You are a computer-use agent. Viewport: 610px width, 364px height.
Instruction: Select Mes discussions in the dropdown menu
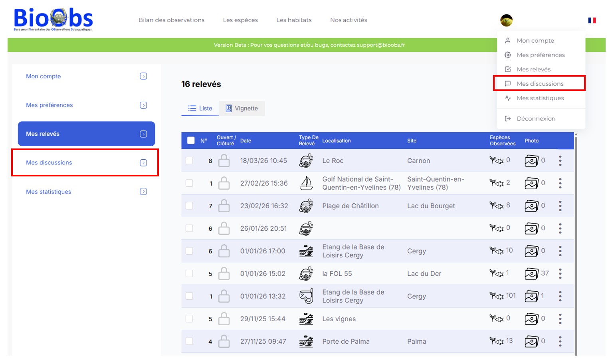pos(540,84)
